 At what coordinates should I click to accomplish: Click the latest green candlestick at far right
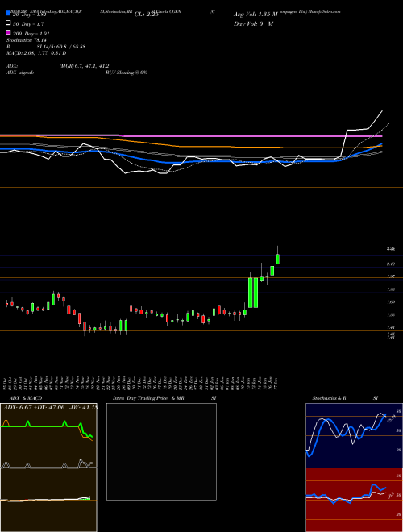278,259
